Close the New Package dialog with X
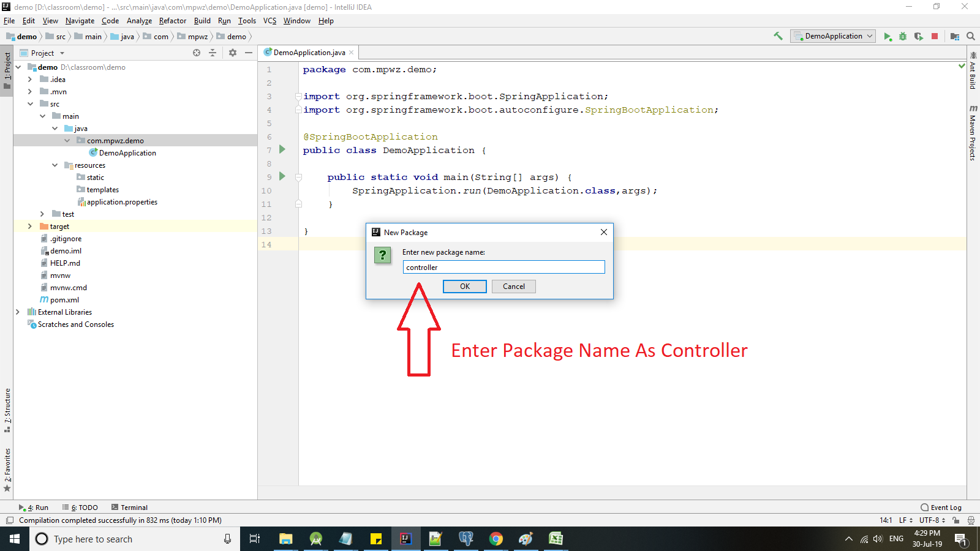Image resolution: width=980 pixels, height=551 pixels. point(604,232)
